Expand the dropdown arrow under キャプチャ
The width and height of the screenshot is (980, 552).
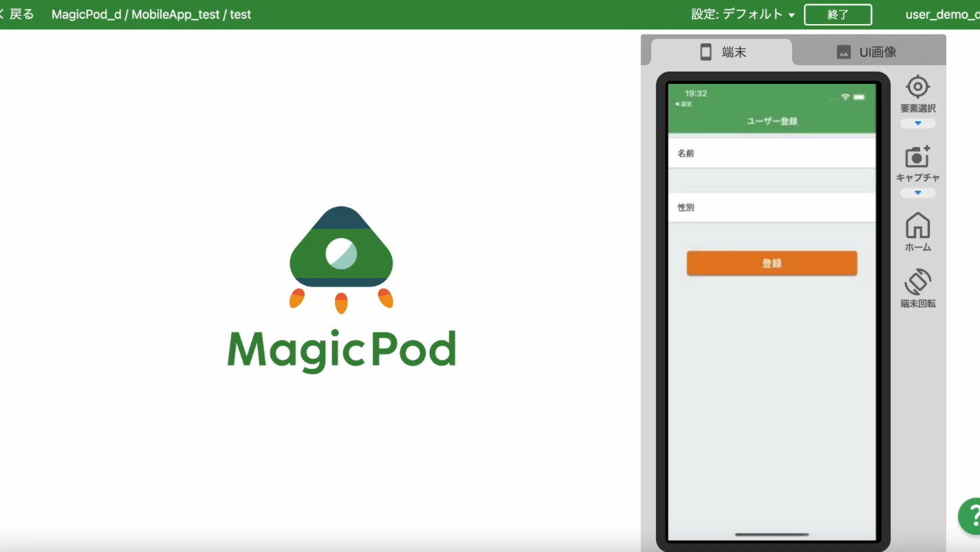click(917, 193)
